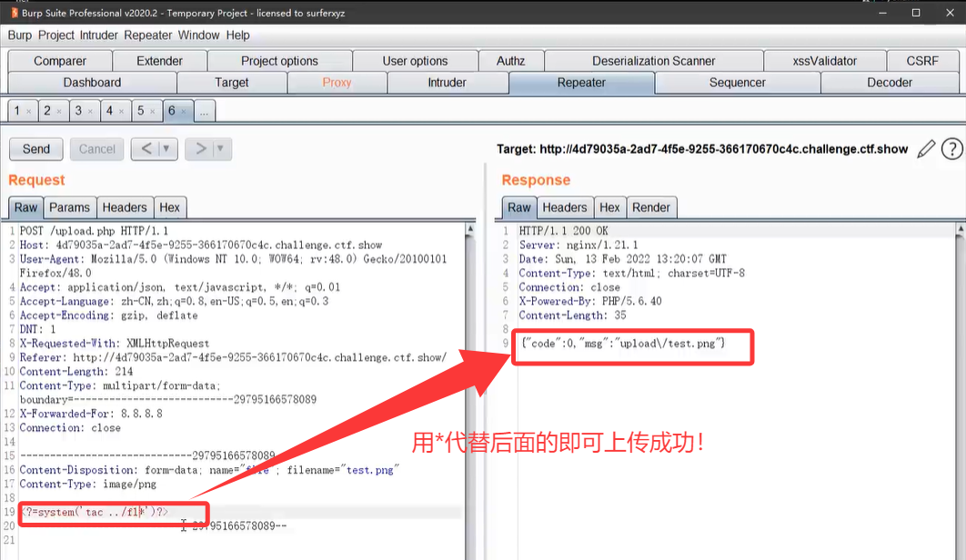This screenshot has height=560, width=966.
Task: Close Repeater tab 1 with its x
Action: (29, 112)
